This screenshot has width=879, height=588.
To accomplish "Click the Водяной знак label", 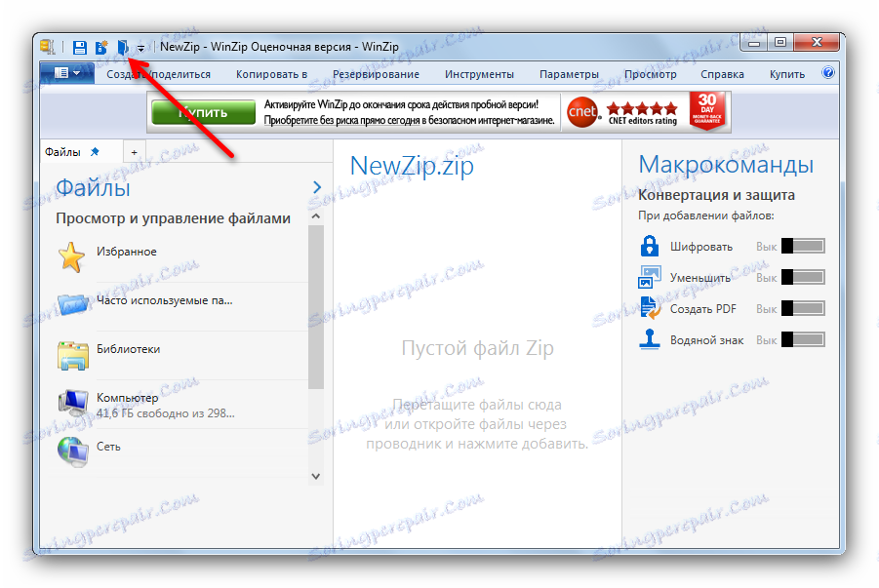I will click(707, 340).
